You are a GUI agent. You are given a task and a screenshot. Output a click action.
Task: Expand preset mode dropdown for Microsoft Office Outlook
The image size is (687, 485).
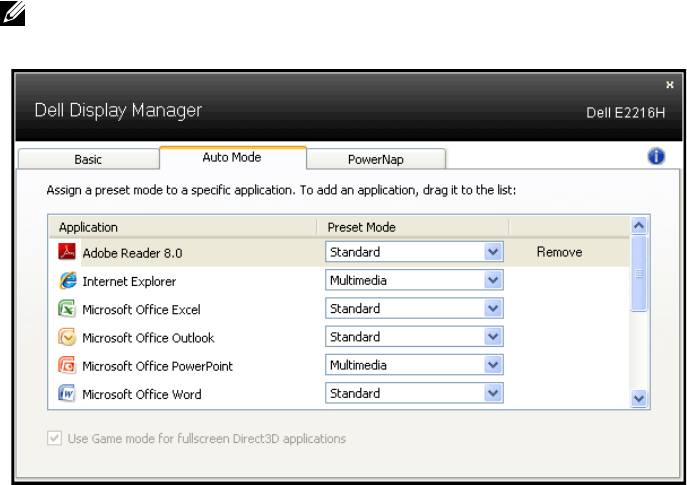point(414,336)
